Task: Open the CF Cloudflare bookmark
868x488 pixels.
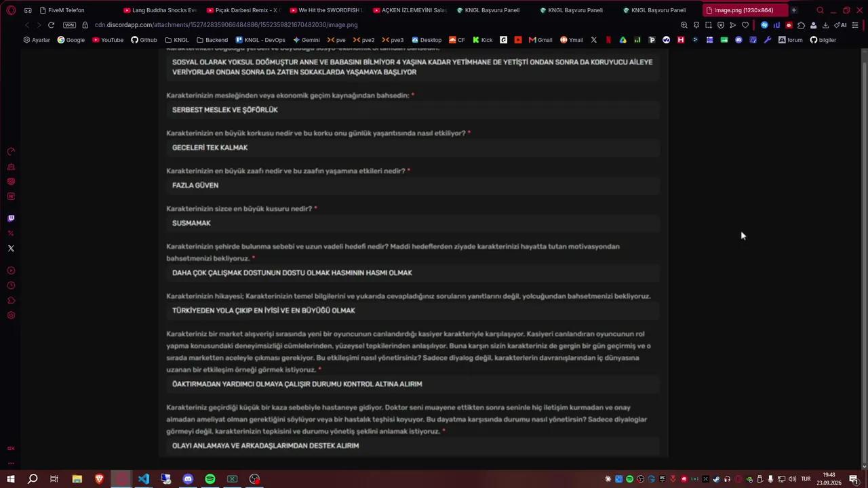Action: coord(457,40)
